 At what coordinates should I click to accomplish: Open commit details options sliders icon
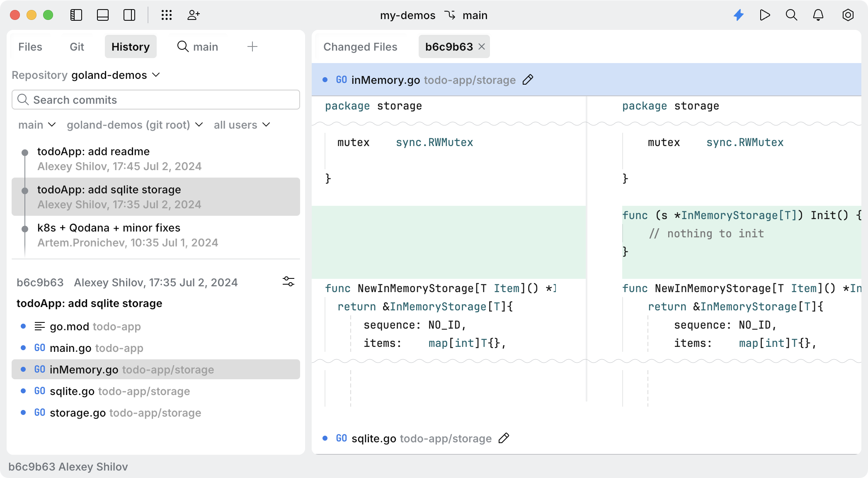pos(289,282)
